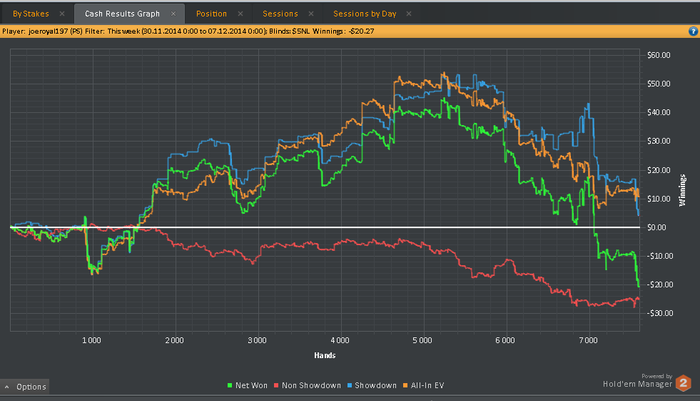The image size is (700, 401).
Task: Open the Position tab
Action: click(x=211, y=14)
